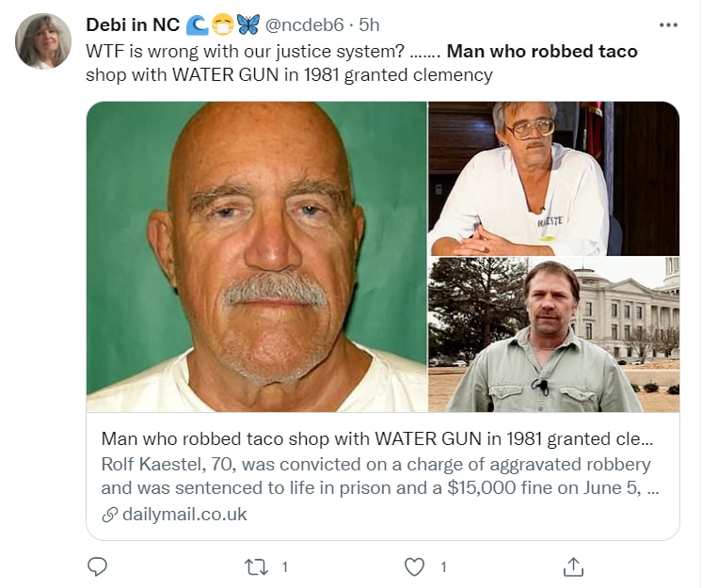Click Debi in NC's profile avatar

43,41
